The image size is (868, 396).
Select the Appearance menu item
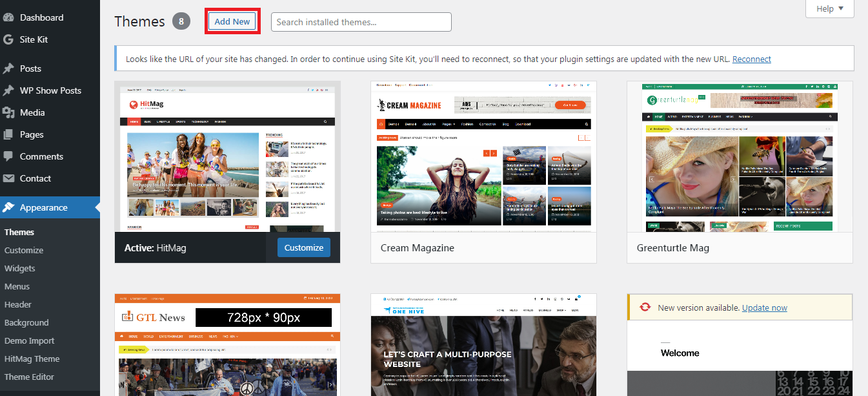click(x=50, y=207)
